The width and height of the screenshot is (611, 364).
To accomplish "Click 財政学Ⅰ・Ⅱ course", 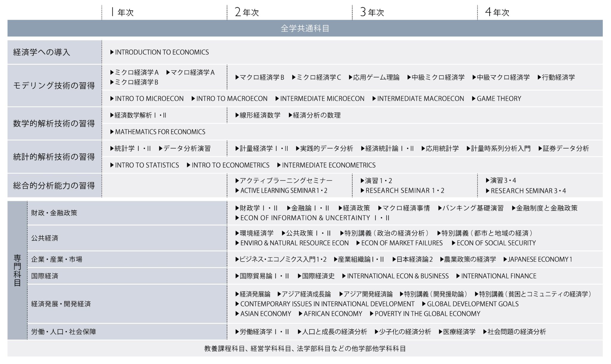I will click(257, 208).
